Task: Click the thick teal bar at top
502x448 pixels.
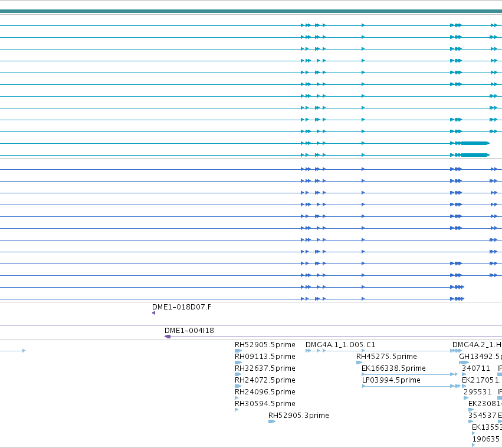Action: (x=251, y=12)
